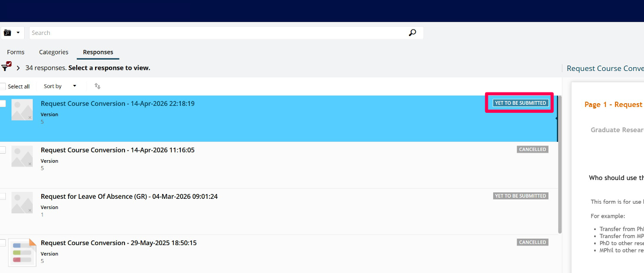The image size is (644, 273).
Task: Switch to the Categories tab
Action: coord(54,52)
